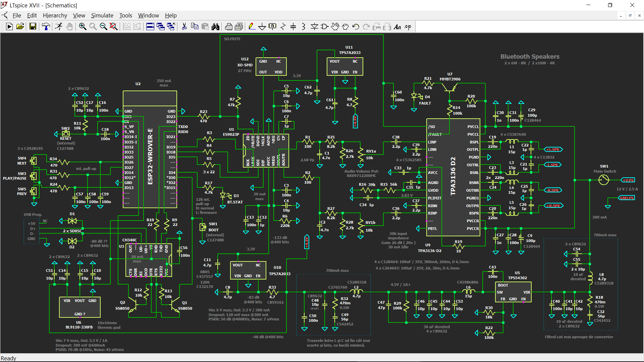The height and width of the screenshot is (362, 644).
Task: Halt the simulation with the hand icon
Action: tap(69, 26)
